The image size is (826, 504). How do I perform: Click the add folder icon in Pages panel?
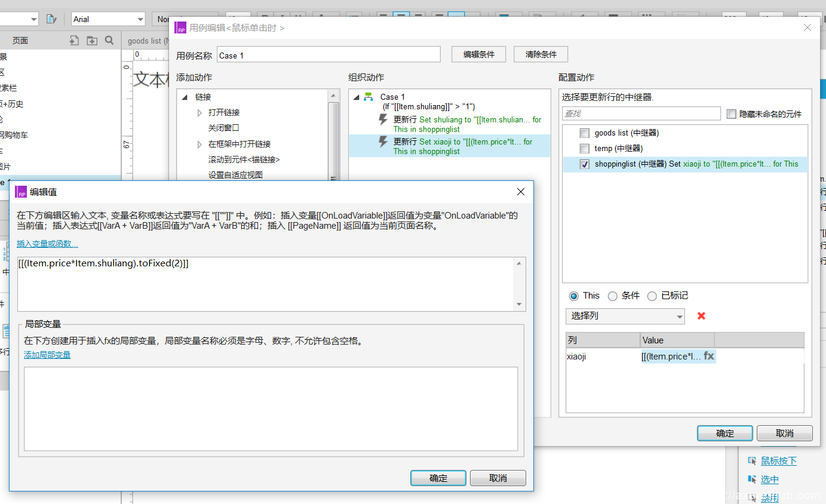(x=91, y=41)
